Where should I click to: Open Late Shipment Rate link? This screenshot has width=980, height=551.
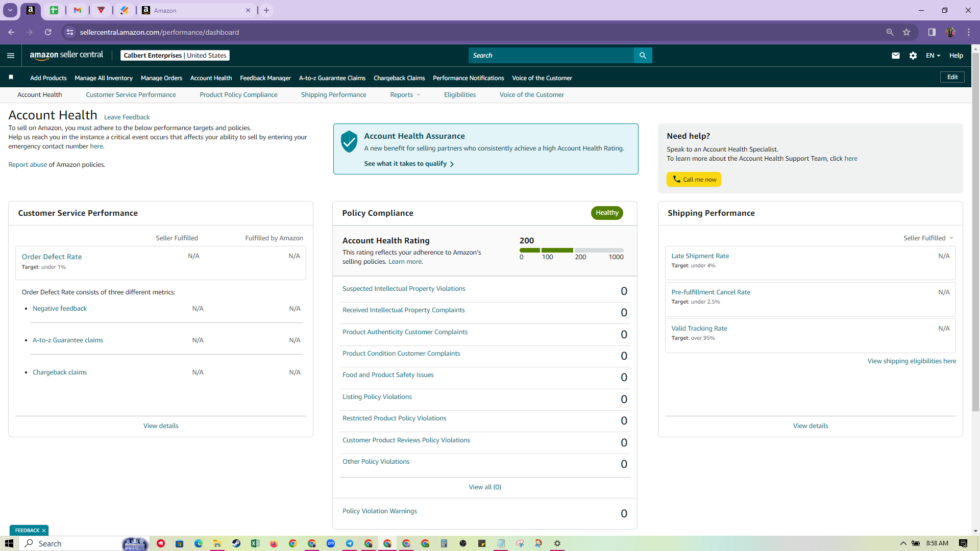700,256
